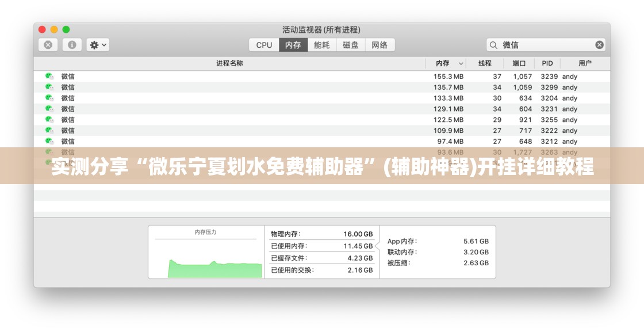The width and height of the screenshot is (644, 332).
Task: Sort by the 端口 column header
Action: point(519,63)
